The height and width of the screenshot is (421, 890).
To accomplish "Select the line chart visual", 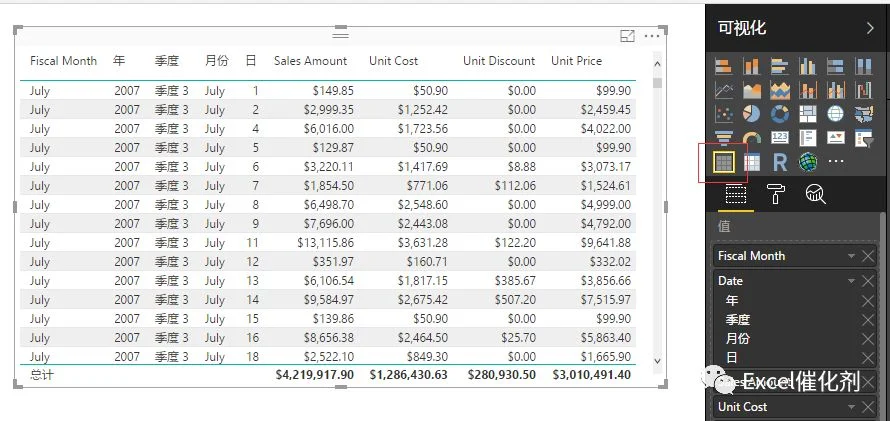I will click(x=724, y=90).
